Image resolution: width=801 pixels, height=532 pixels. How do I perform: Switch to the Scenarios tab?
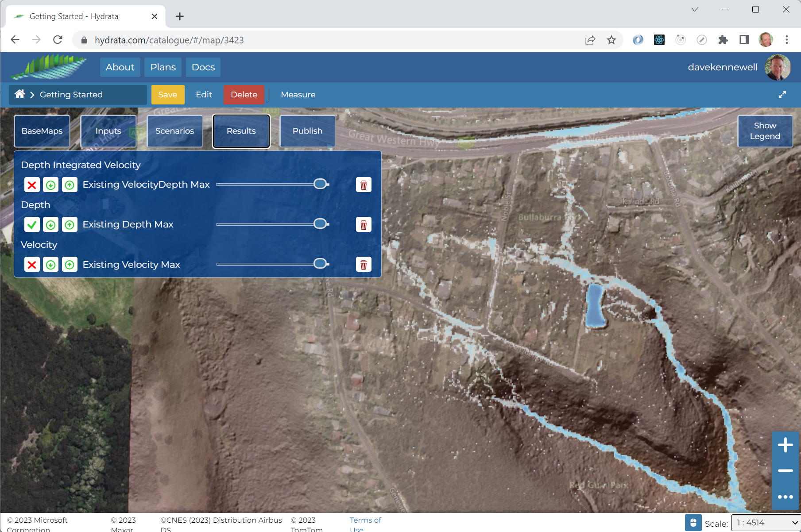click(x=174, y=131)
